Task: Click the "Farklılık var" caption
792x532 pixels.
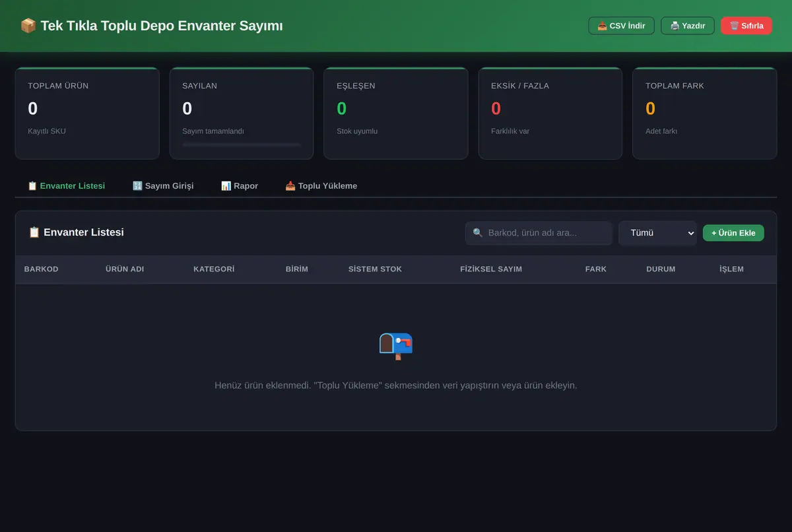Action: pos(510,131)
